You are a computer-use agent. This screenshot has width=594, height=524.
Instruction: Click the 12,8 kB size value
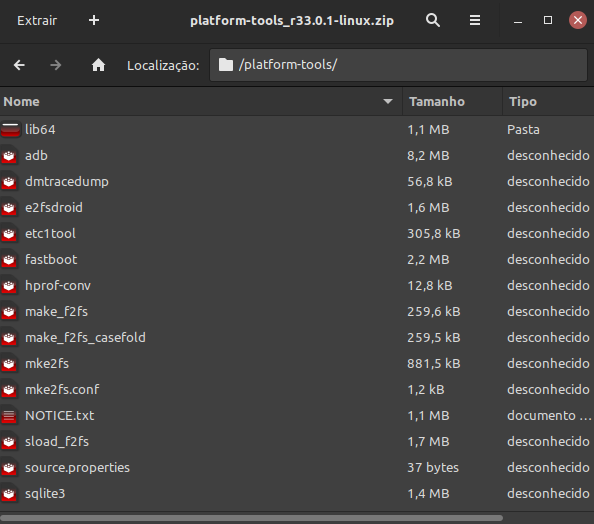tap(430, 286)
